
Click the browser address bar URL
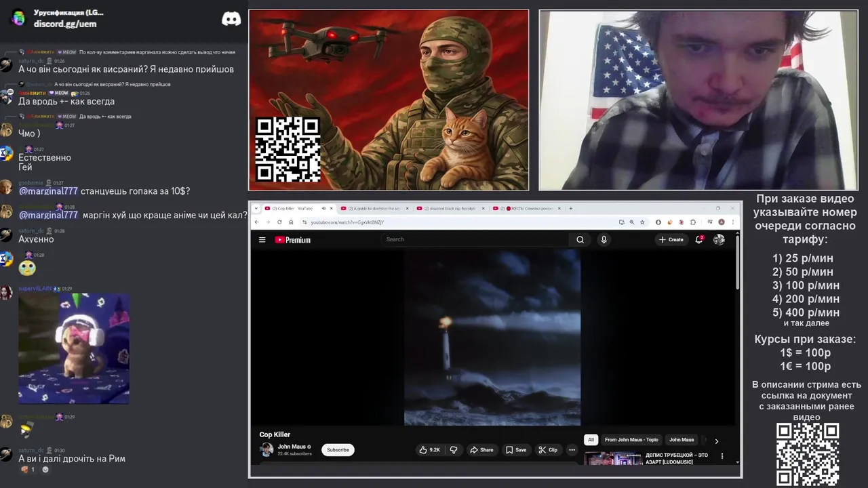tap(347, 222)
